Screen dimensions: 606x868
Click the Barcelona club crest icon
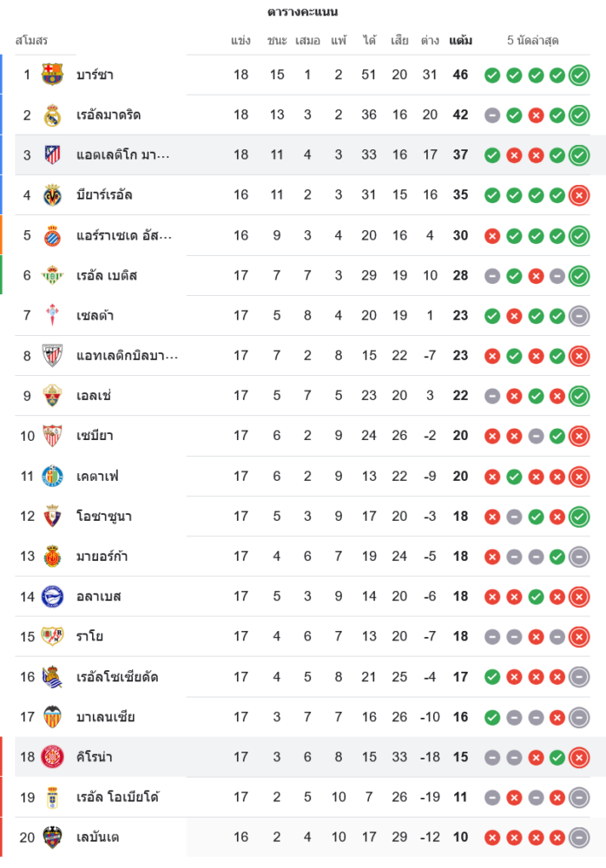point(53,75)
